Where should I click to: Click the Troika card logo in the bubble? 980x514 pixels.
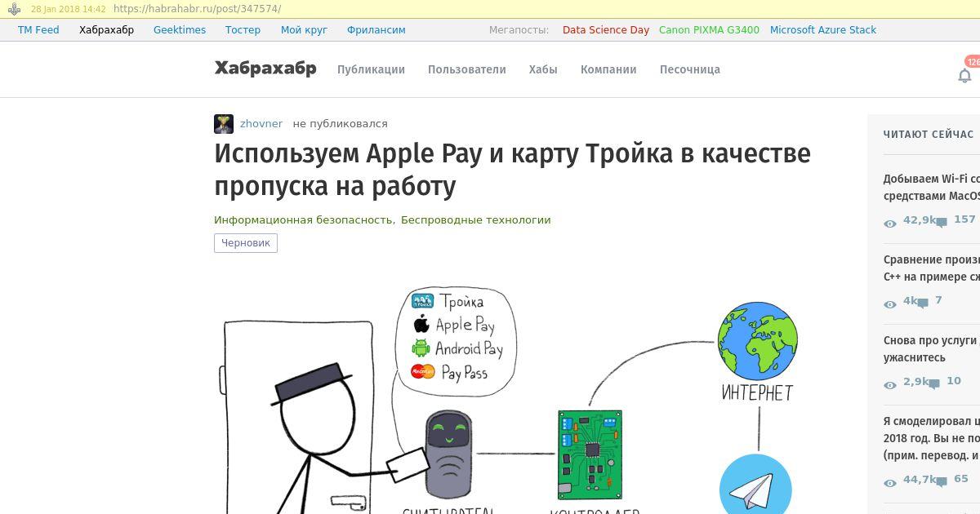[x=422, y=301]
